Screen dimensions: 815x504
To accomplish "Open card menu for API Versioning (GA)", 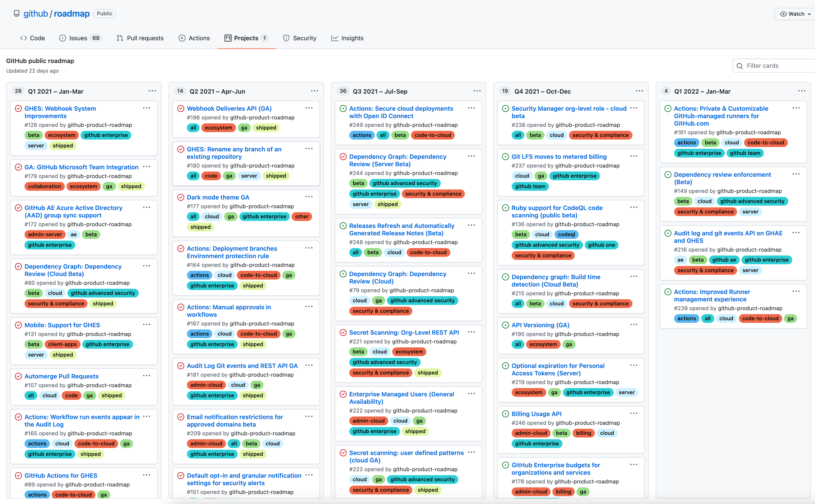I will (634, 324).
